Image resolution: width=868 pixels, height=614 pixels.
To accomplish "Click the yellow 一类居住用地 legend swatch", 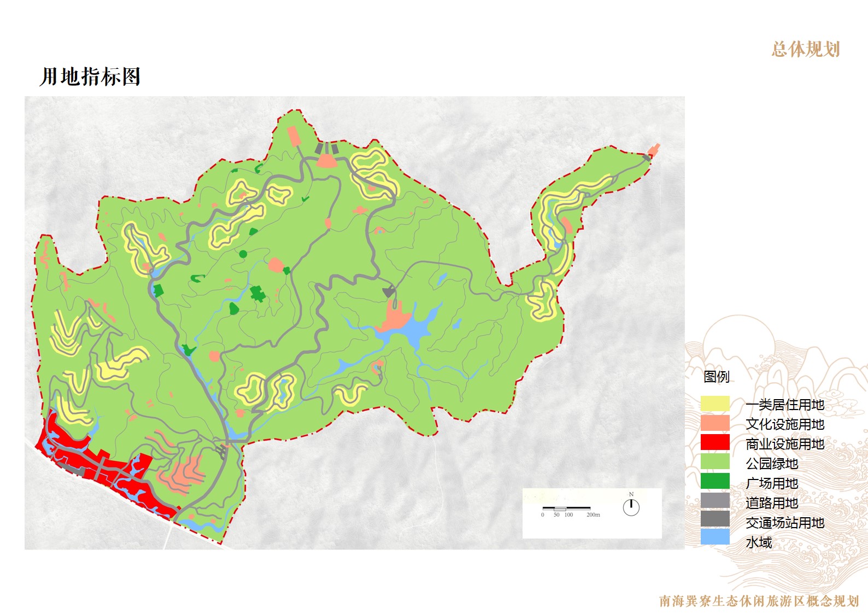I will (x=715, y=404).
